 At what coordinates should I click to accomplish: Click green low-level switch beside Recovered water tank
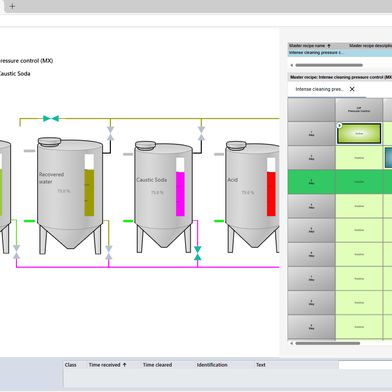click(29, 221)
